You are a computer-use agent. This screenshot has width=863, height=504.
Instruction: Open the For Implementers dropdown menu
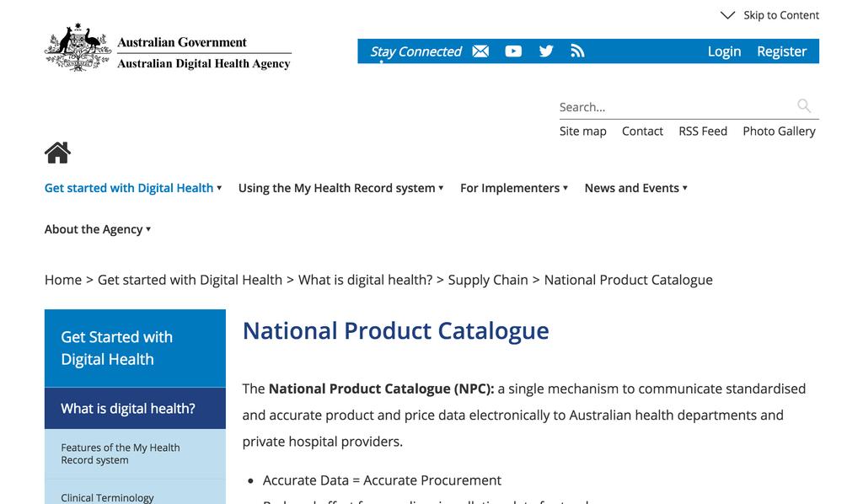(514, 188)
